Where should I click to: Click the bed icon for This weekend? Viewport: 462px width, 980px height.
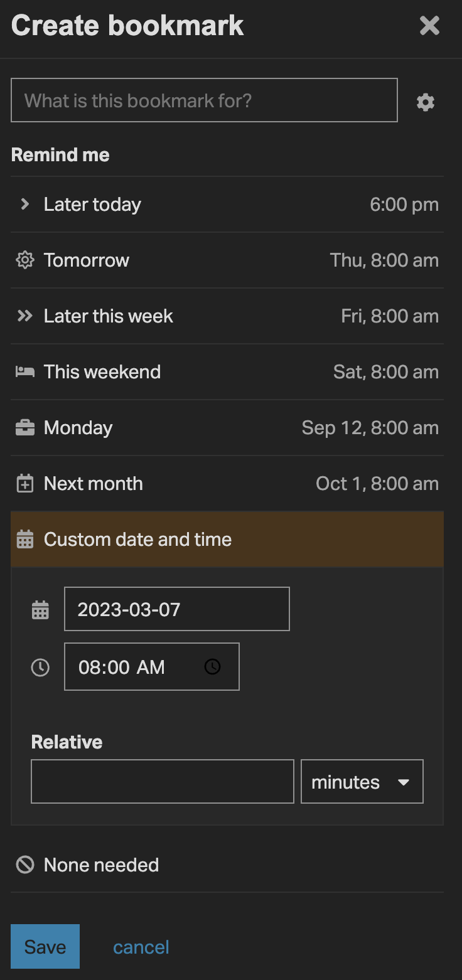click(x=24, y=371)
